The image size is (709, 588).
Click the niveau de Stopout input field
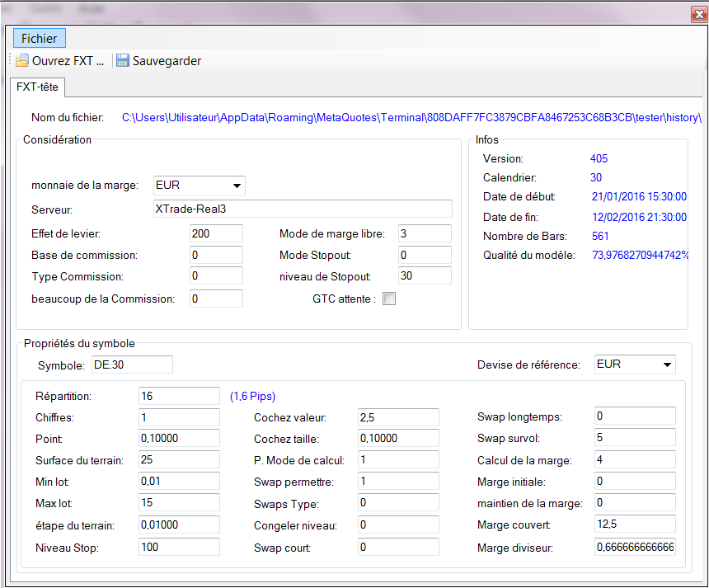[425, 276]
